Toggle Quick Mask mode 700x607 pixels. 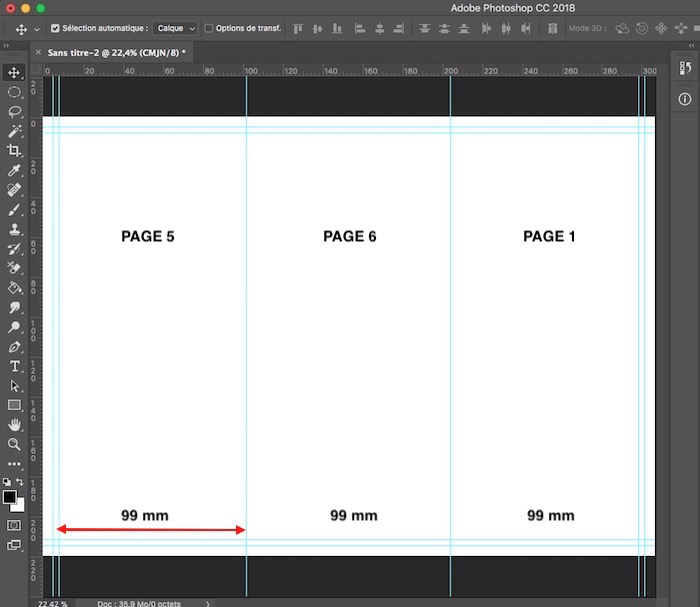pos(14,525)
